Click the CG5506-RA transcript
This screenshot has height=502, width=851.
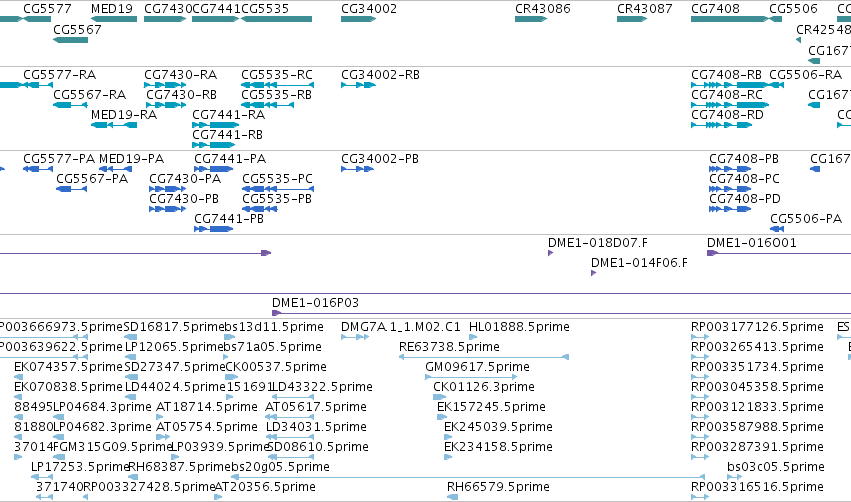point(777,85)
